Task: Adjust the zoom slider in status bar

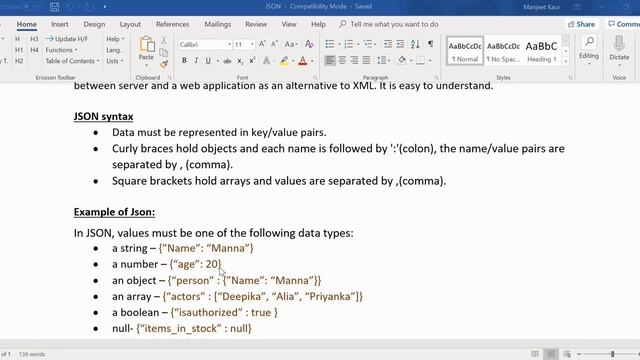Action: (x=612, y=354)
